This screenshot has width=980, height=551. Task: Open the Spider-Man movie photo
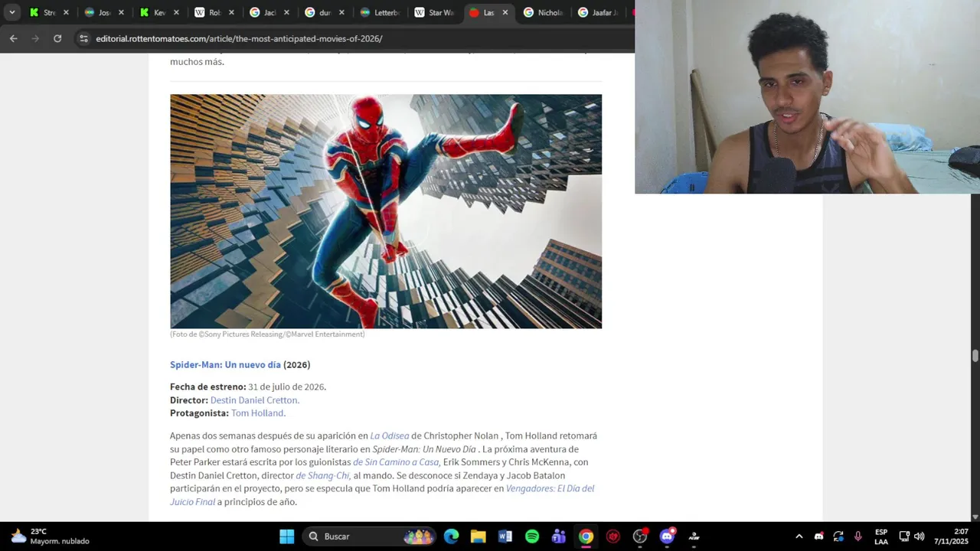[x=386, y=211]
